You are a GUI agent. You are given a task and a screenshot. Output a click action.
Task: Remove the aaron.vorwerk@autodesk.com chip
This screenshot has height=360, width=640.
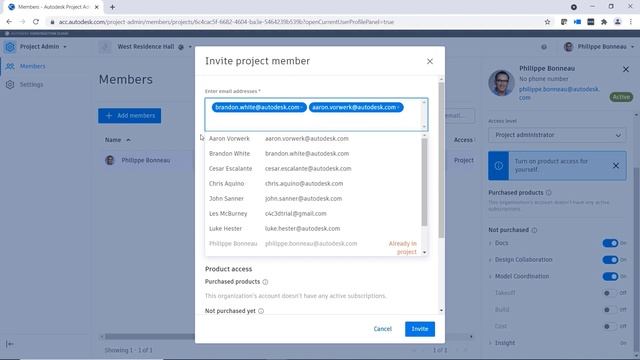399,107
